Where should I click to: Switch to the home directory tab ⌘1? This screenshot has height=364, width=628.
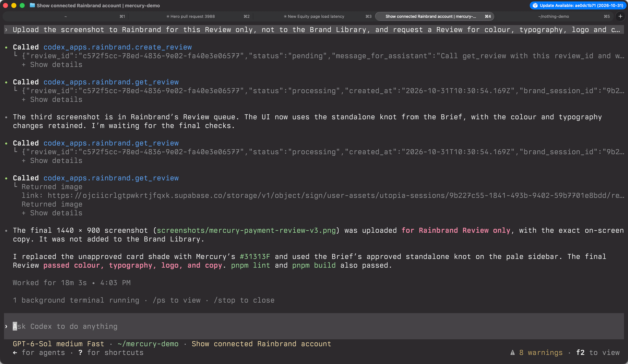pyautogui.click(x=65, y=16)
